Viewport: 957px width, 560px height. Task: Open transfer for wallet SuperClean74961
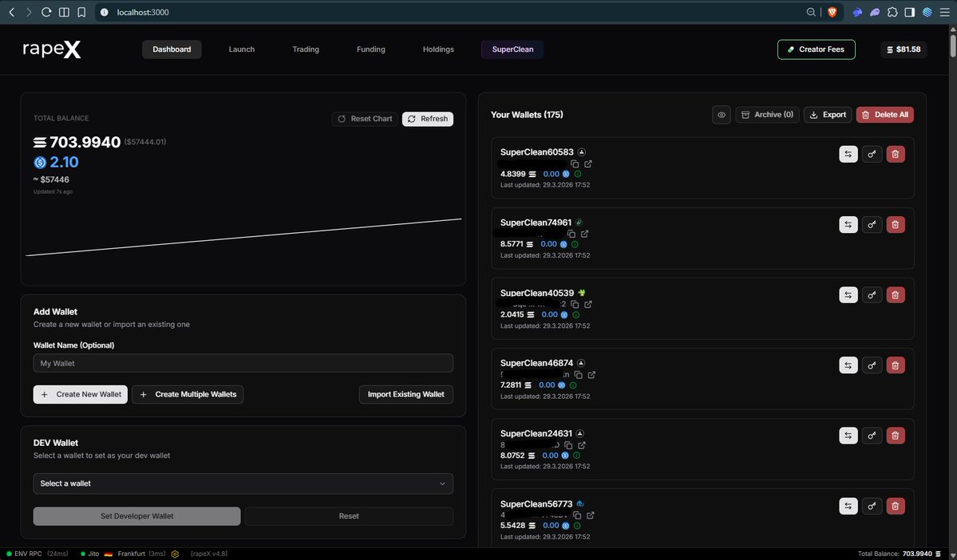848,224
